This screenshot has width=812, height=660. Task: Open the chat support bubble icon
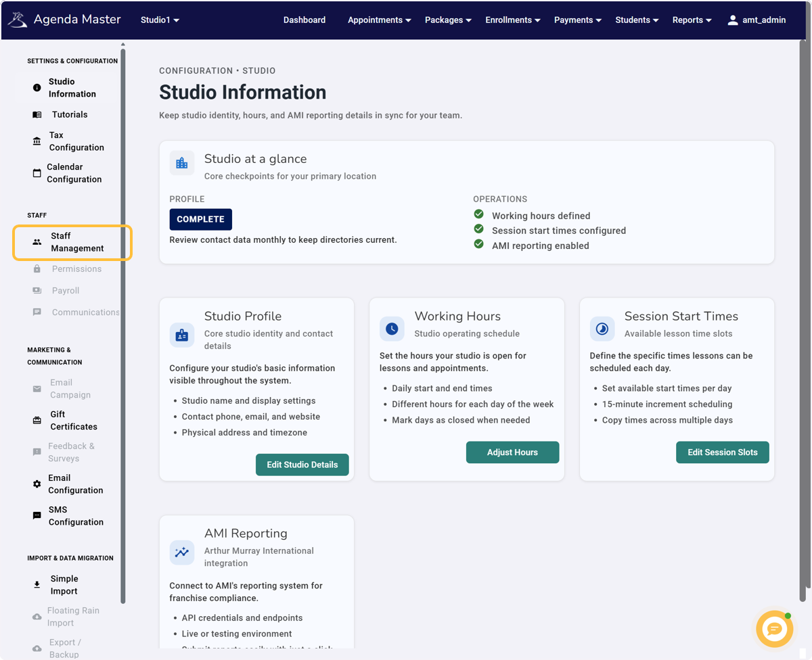coord(774,629)
